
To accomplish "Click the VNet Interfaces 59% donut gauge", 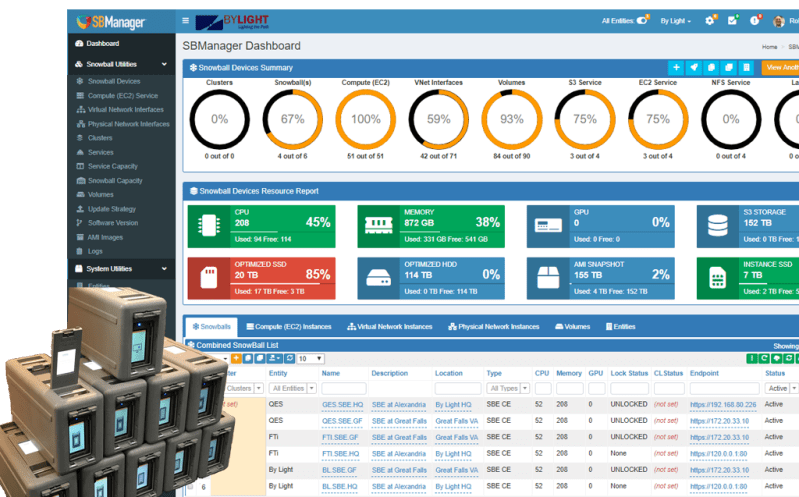I will (439, 119).
